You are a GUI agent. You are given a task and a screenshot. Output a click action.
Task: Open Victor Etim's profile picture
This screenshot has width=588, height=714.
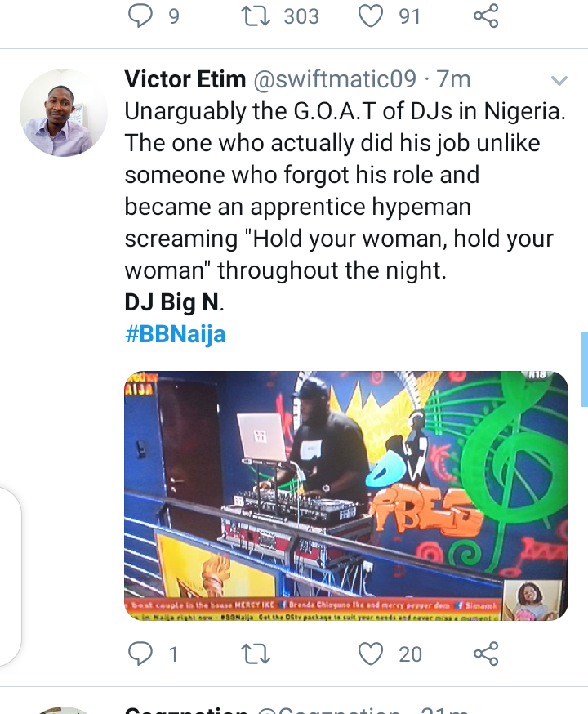(x=63, y=113)
